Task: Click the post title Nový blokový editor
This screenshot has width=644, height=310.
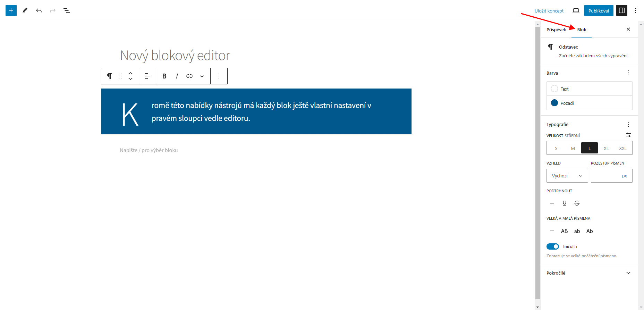Action: [175, 55]
